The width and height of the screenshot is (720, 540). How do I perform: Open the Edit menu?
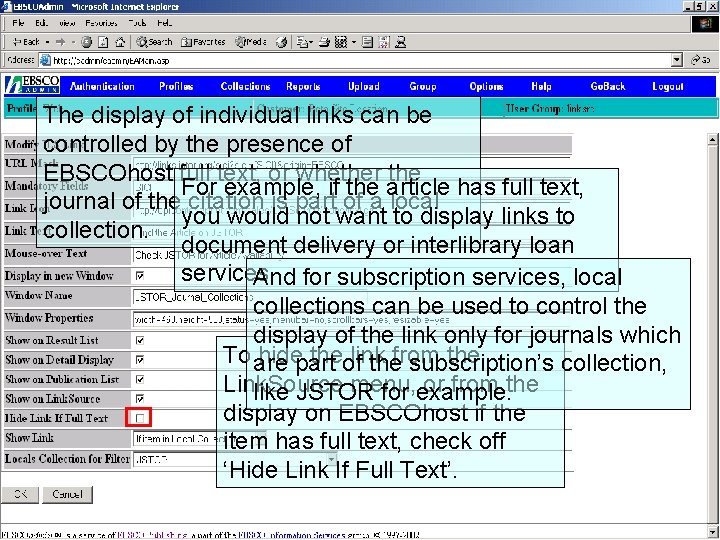(x=41, y=23)
